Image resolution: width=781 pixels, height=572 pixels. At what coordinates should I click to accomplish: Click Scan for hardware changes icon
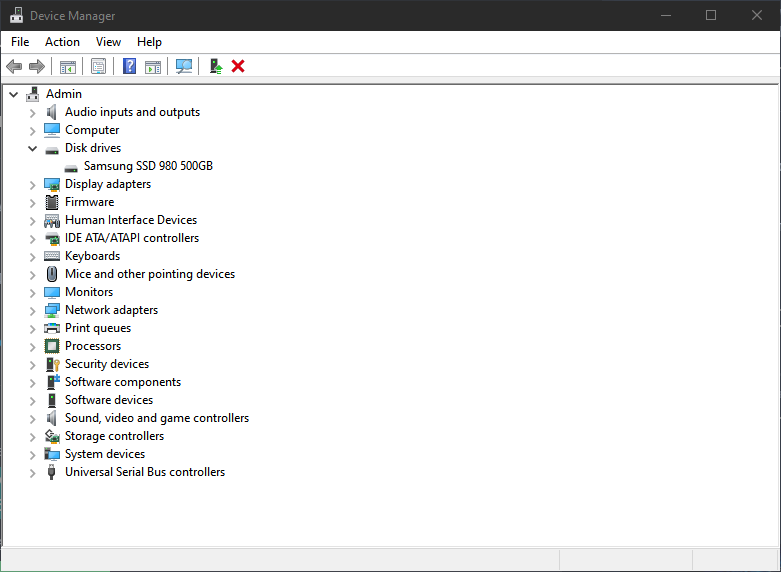[x=184, y=66]
